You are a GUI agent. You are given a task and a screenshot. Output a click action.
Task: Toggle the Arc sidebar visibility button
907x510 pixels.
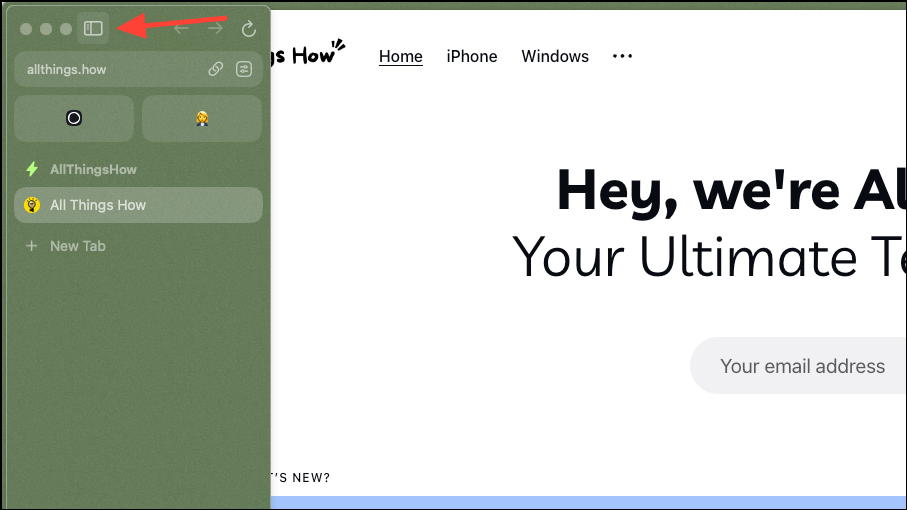click(x=93, y=28)
